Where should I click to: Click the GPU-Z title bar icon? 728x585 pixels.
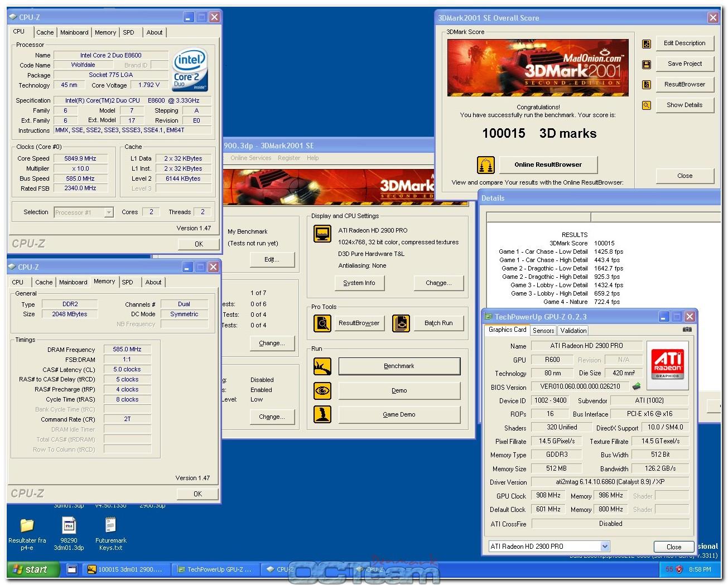(488, 317)
